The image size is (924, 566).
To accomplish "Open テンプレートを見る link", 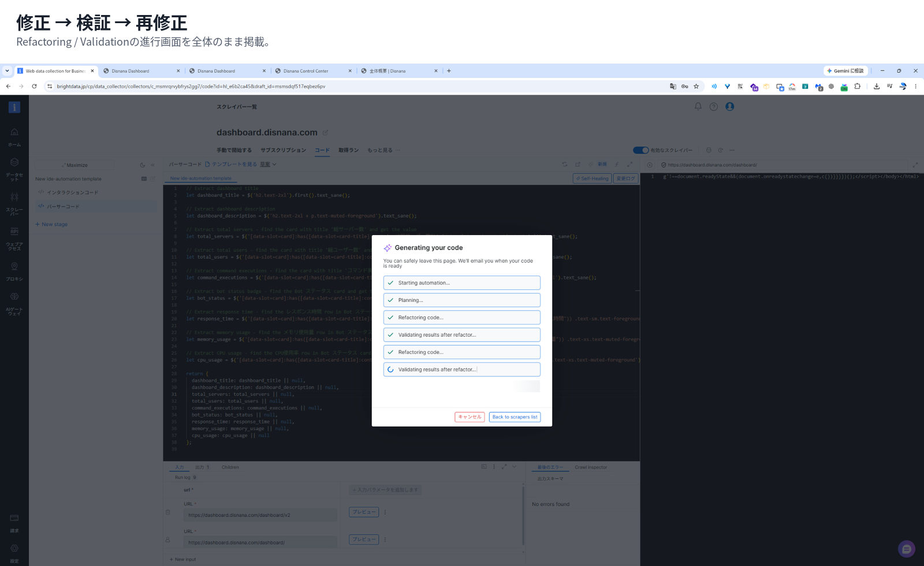I will point(231,165).
